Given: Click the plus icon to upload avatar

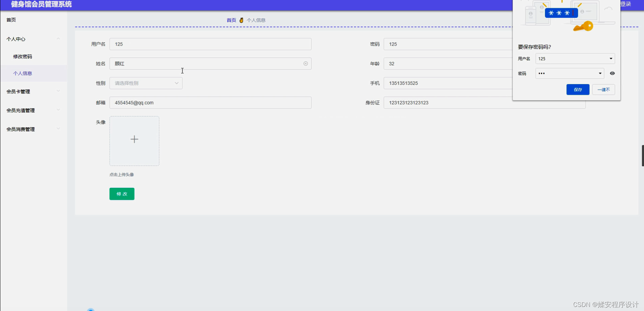Looking at the screenshot, I should tap(134, 139).
